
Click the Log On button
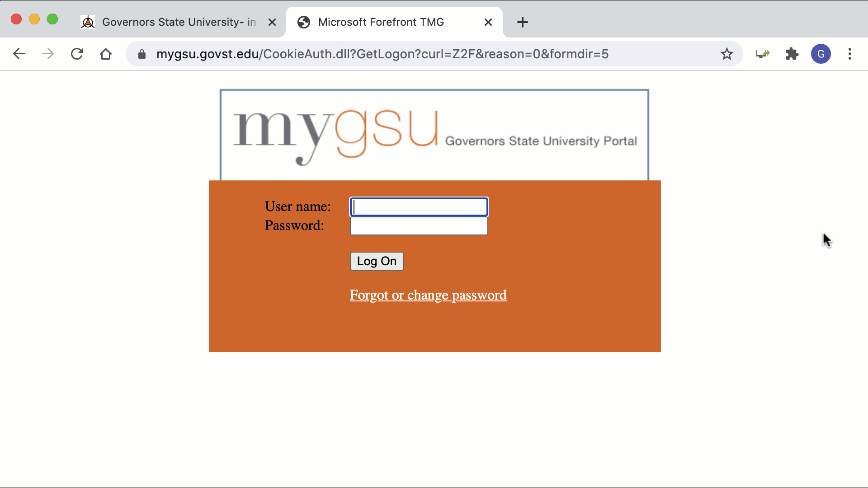pyautogui.click(x=377, y=261)
